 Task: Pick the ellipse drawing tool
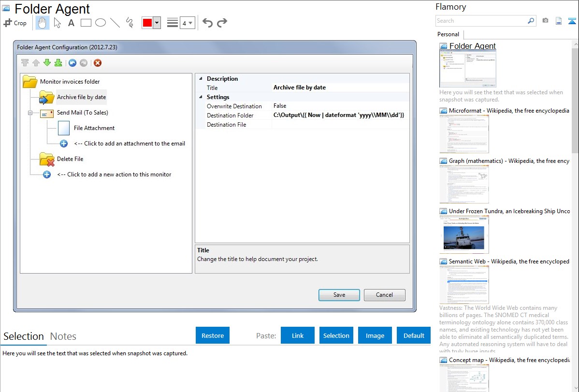click(x=101, y=23)
